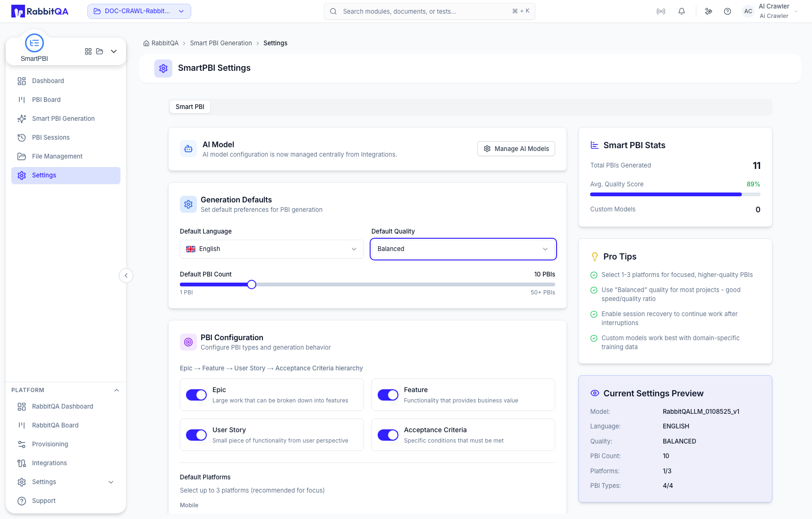Click the Default PBI Count slider handle
This screenshot has height=519, width=812.
pos(252,285)
